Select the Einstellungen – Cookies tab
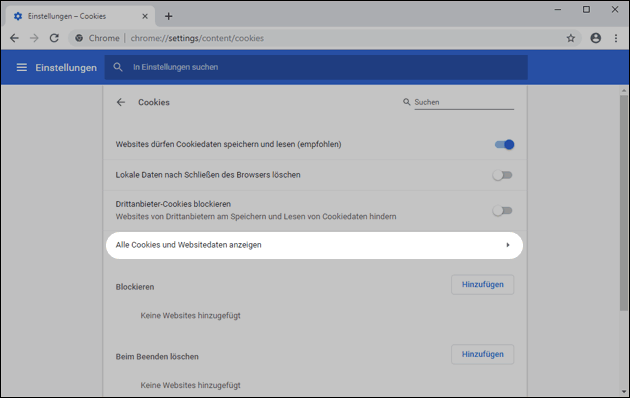 (x=80, y=16)
